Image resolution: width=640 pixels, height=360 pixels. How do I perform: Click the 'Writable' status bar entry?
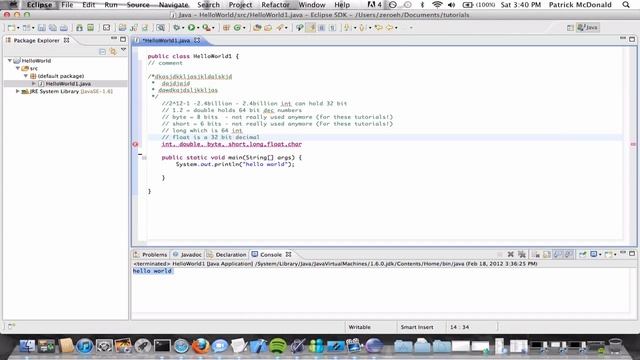coord(360,327)
